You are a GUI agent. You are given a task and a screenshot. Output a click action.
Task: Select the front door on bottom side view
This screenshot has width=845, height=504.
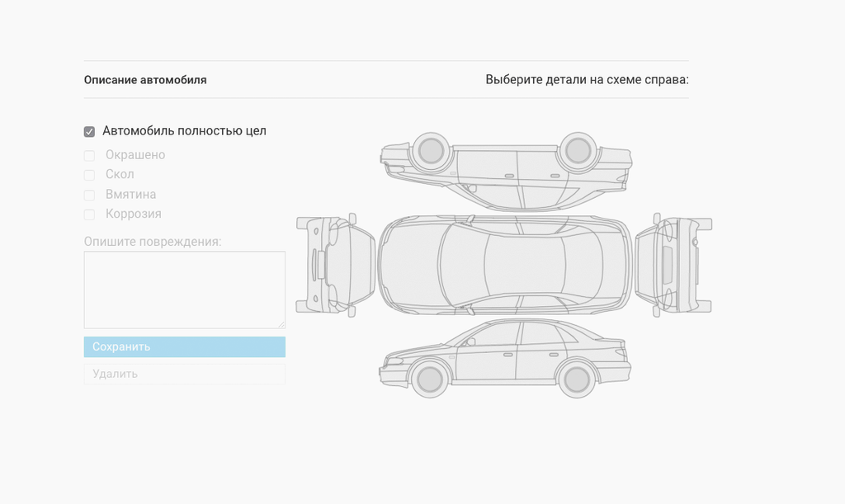tap(486, 355)
